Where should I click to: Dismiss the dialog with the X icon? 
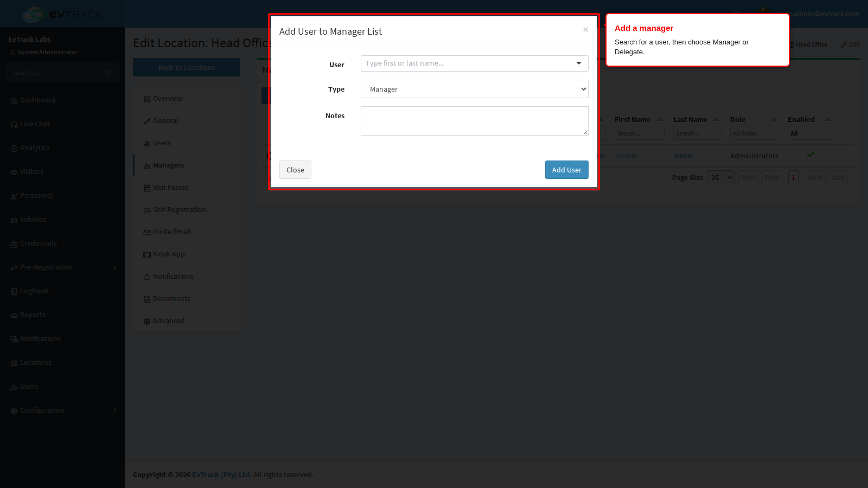click(x=585, y=30)
